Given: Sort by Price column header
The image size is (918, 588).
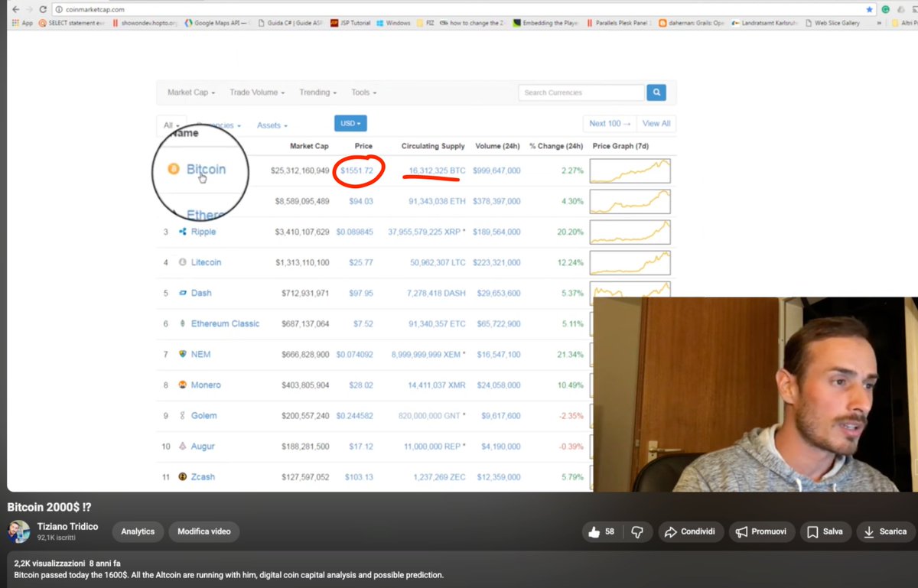Looking at the screenshot, I should pyautogui.click(x=363, y=146).
